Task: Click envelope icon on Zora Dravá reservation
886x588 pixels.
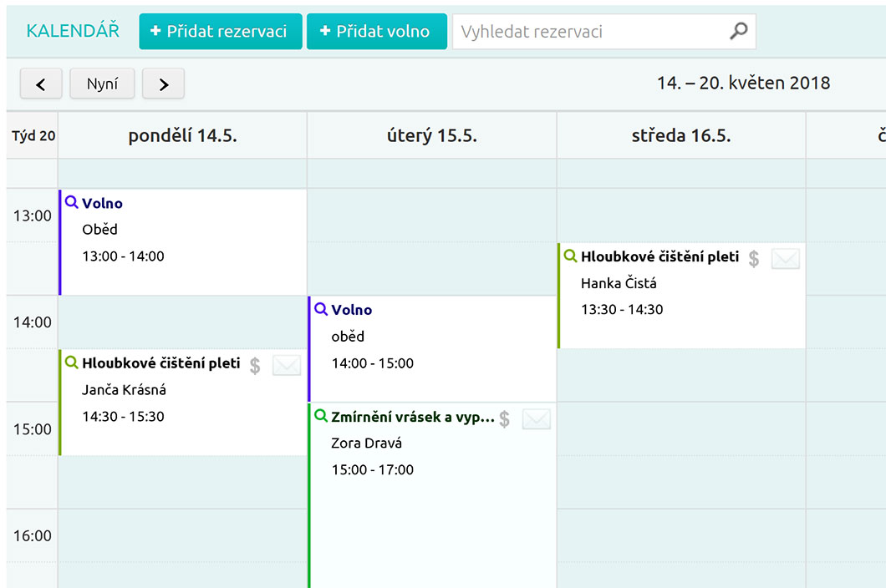Action: [537, 419]
